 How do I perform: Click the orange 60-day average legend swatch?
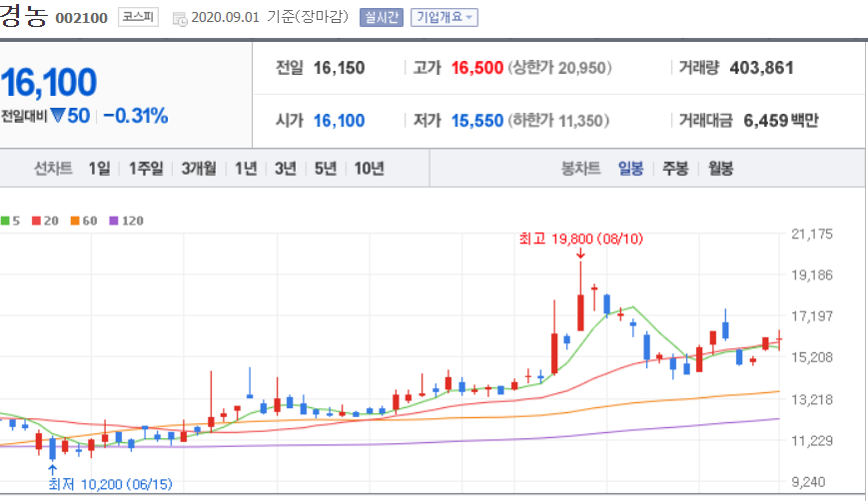(x=75, y=221)
